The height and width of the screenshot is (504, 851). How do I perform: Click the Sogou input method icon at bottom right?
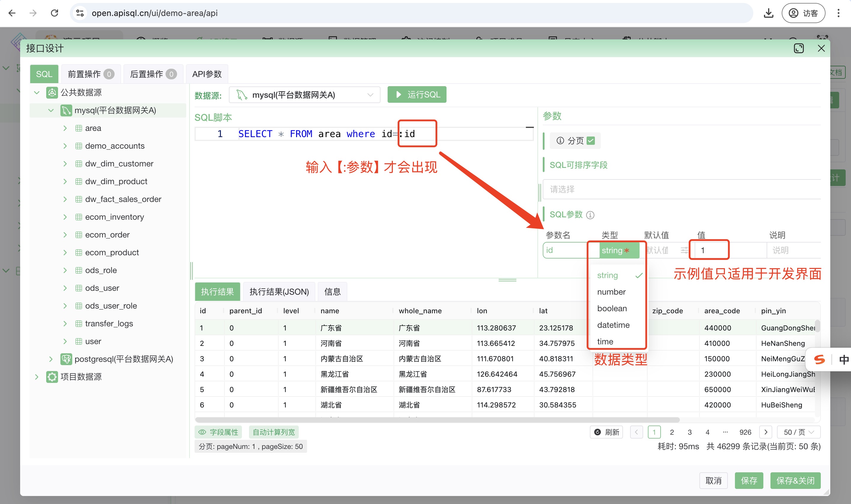[819, 360]
